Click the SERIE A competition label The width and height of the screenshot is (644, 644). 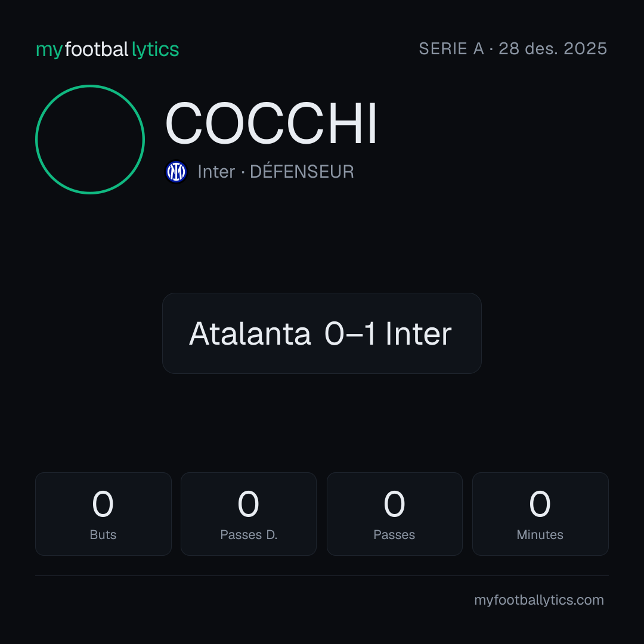pos(451,49)
